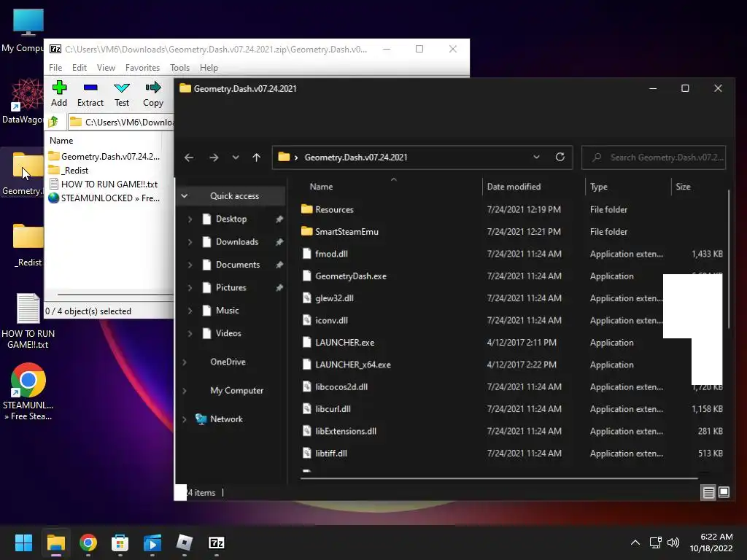
Task: Expand the Music tree node
Action: (x=190, y=311)
